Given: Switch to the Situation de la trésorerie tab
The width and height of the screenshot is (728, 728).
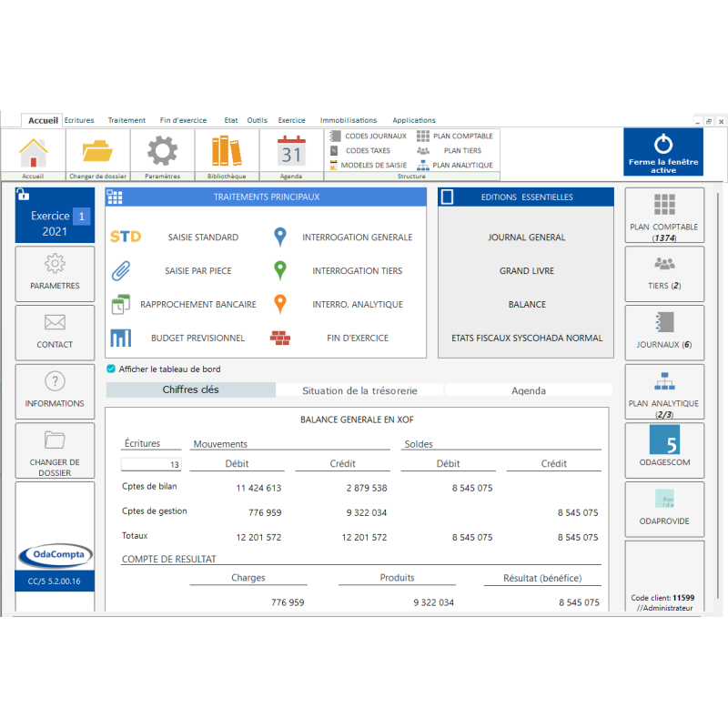Looking at the screenshot, I should click(361, 390).
